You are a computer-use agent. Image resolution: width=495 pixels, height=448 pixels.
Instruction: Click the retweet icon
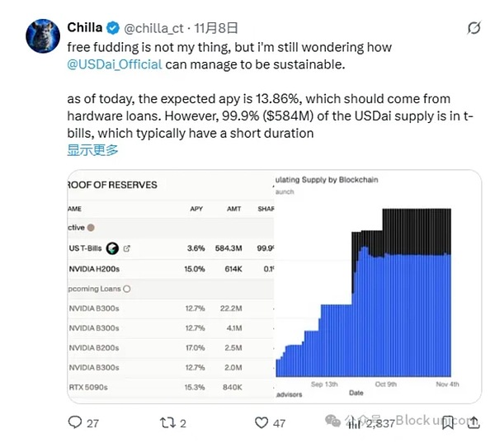(x=167, y=422)
